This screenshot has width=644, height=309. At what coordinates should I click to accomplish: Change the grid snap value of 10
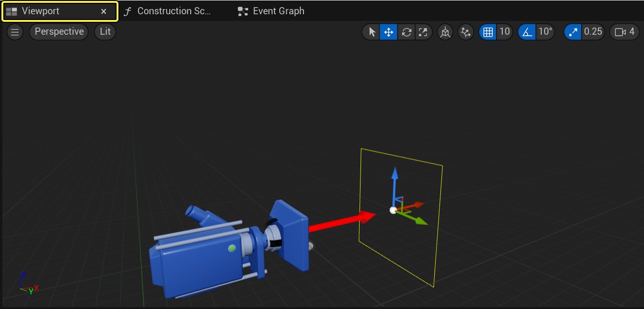pos(504,32)
